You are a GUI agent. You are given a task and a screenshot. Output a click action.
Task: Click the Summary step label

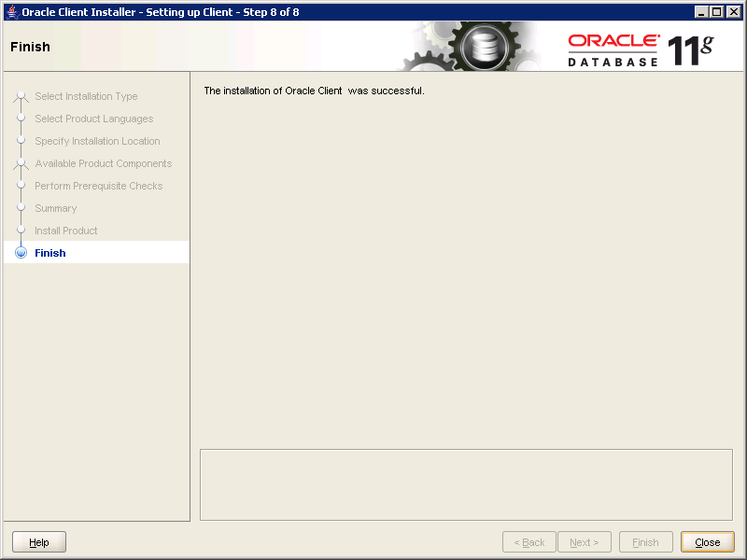(x=56, y=208)
